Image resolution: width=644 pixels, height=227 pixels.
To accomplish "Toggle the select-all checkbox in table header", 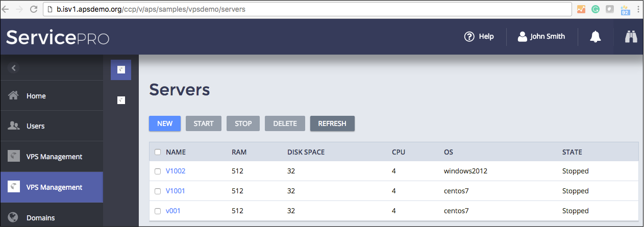I will [x=158, y=152].
